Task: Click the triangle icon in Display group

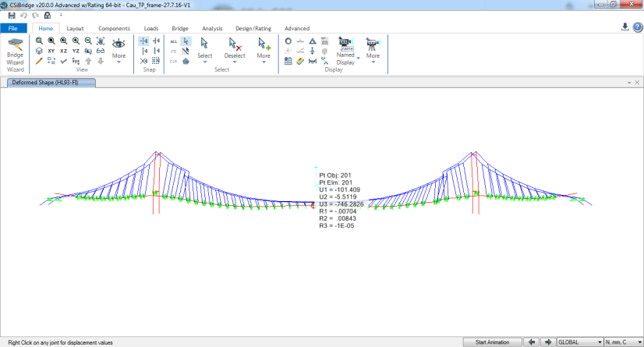Action: tap(313, 41)
